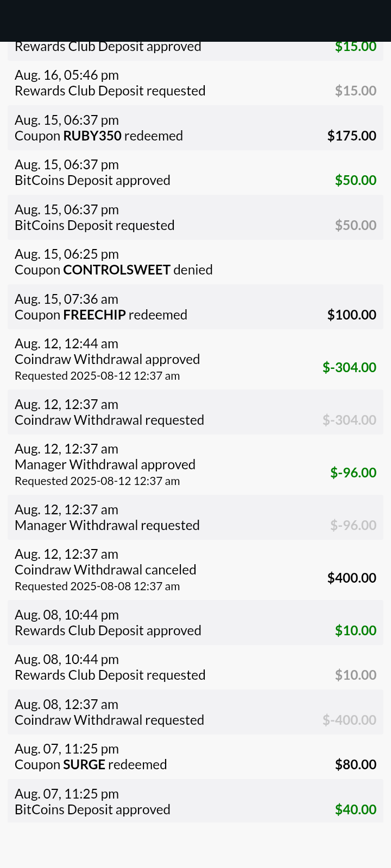View the denied CONTROLSWEET coupon entry

coord(195,262)
